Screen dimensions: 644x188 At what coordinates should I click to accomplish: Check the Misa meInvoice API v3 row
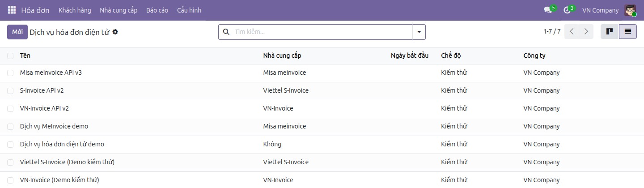[10, 73]
